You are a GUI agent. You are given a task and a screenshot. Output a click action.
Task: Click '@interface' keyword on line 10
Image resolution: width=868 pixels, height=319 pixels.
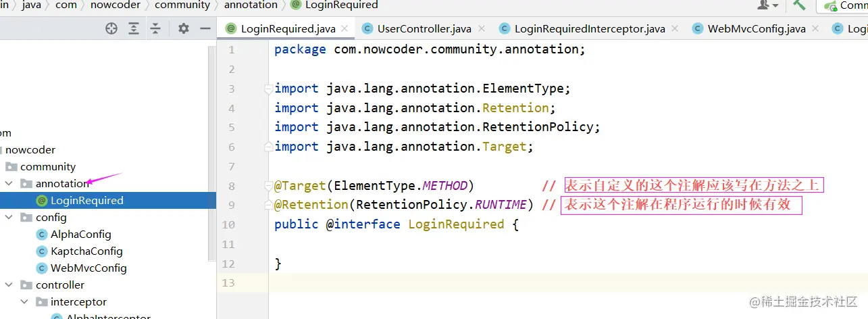click(x=363, y=224)
